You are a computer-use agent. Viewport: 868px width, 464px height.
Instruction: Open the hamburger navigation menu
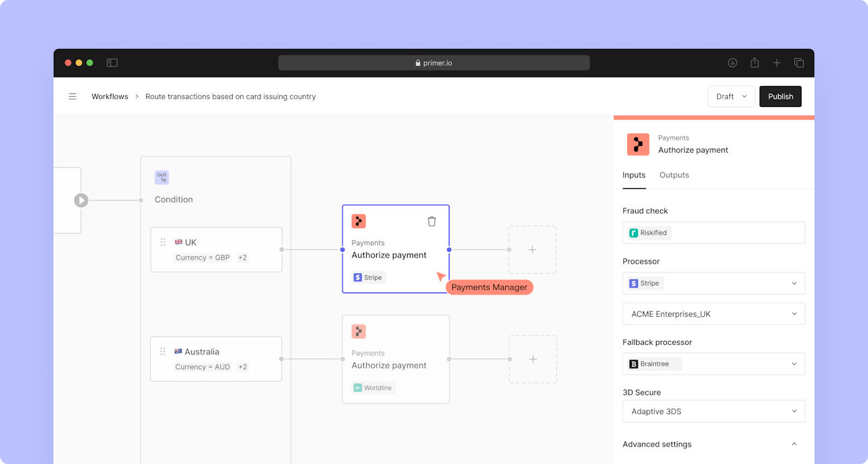point(73,97)
